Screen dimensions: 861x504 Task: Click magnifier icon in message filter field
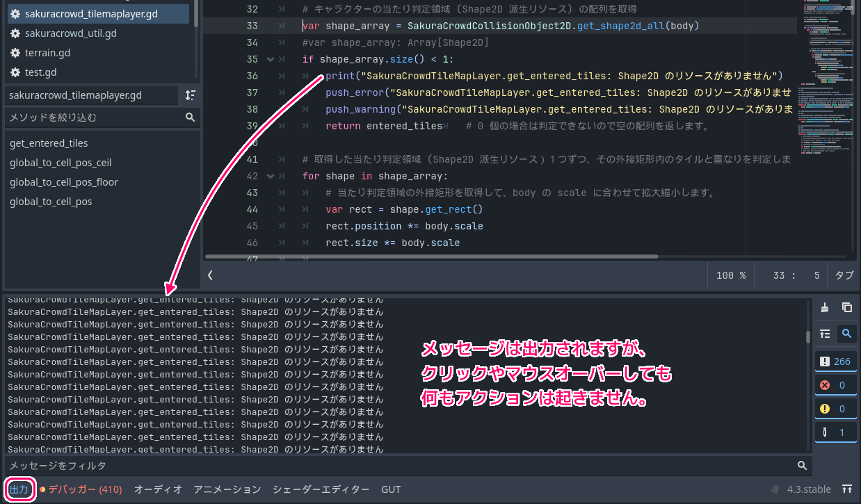(802, 466)
